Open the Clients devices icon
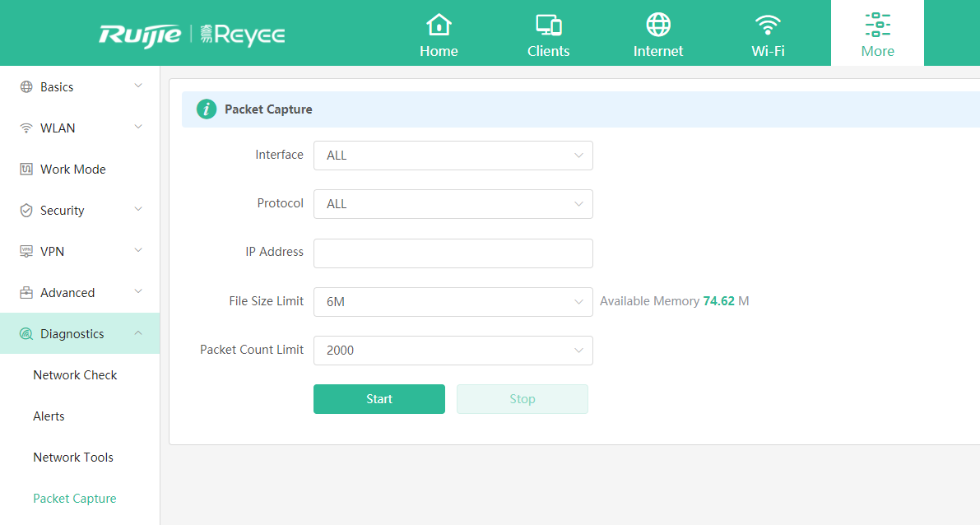The width and height of the screenshot is (980, 525). coord(548,25)
